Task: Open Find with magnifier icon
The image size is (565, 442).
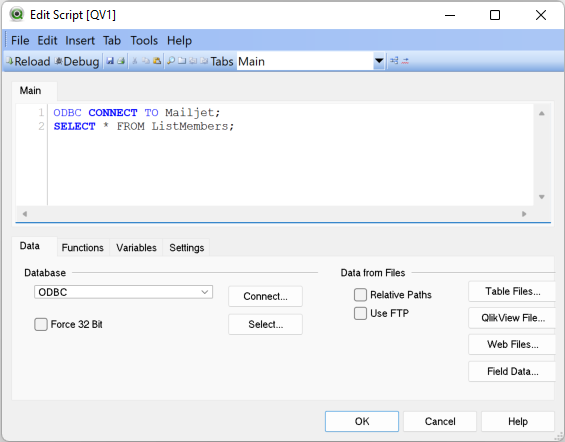Action: coord(171,61)
